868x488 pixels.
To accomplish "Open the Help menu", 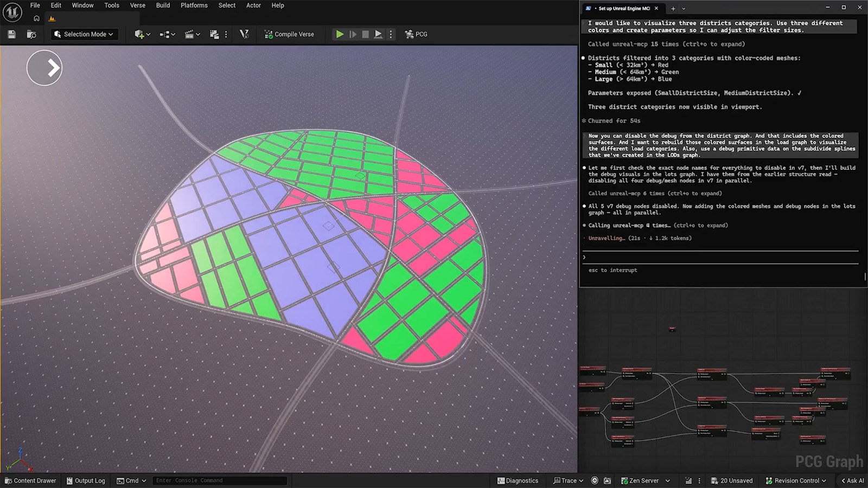I will pos(278,5).
